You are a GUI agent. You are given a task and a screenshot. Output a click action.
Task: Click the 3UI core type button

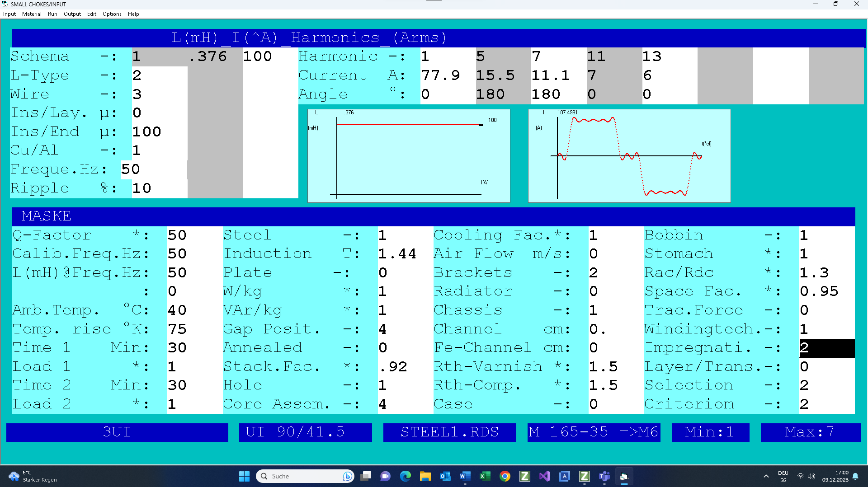pos(117,432)
